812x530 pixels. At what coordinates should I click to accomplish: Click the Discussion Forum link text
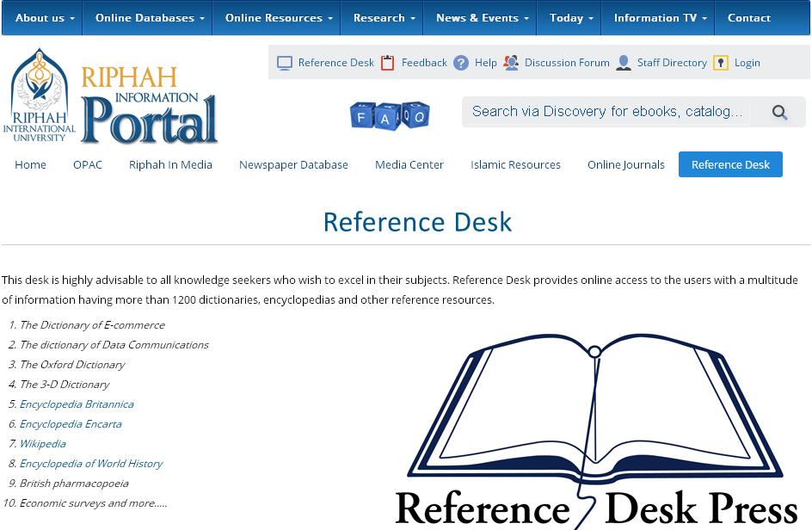(567, 63)
